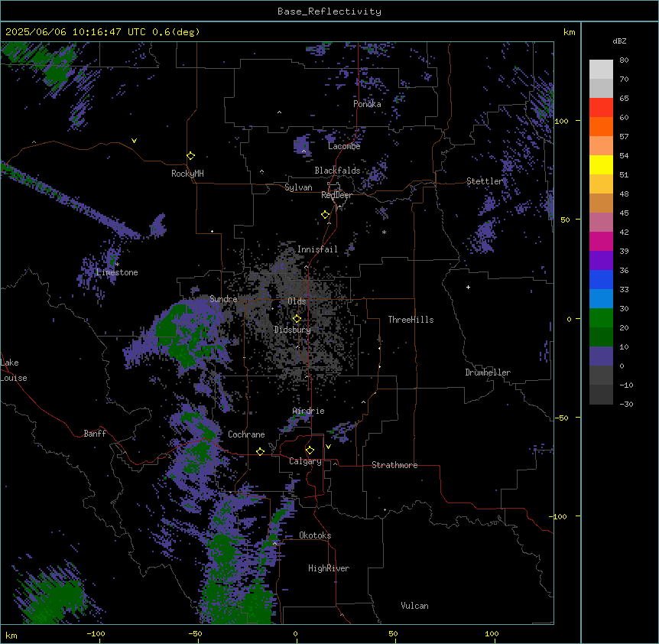The image size is (659, 644).
Task: Click the Base_Reflectivity title
Action: (x=329, y=11)
